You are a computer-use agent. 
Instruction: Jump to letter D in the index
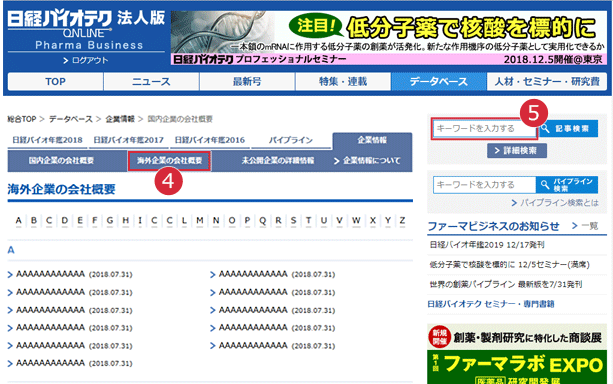pyautogui.click(x=65, y=221)
